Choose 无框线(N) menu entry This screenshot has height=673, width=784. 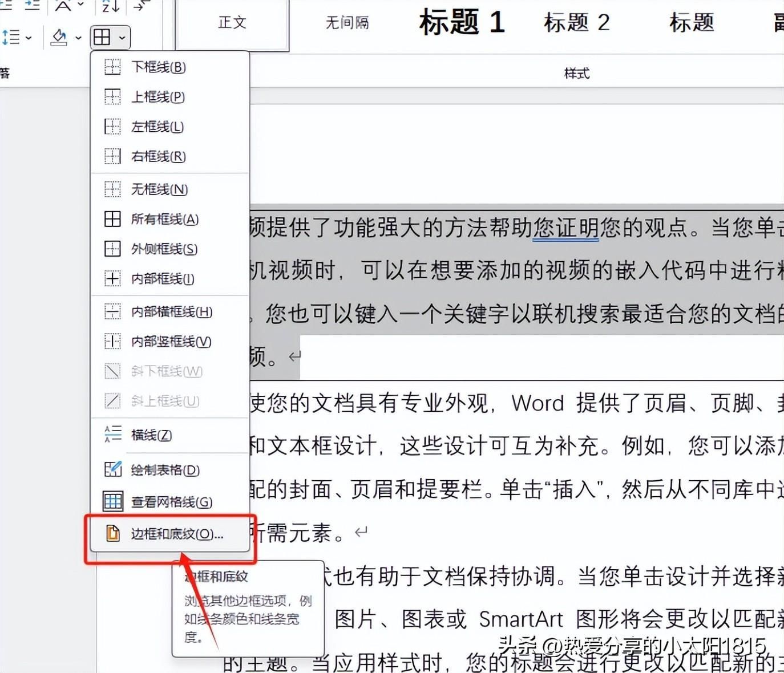[170, 189]
